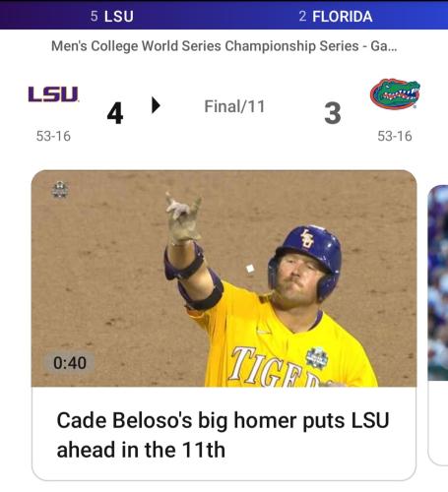The image size is (448, 492).
Task: Tap the NCAA watermark icon on video
Action: (x=60, y=190)
